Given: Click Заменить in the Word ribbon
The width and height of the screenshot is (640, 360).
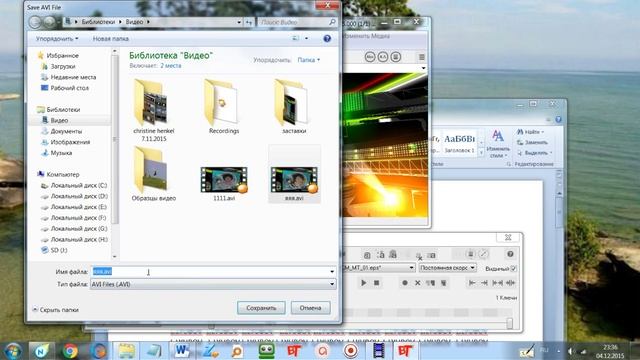Looking at the screenshot, I should [532, 142].
